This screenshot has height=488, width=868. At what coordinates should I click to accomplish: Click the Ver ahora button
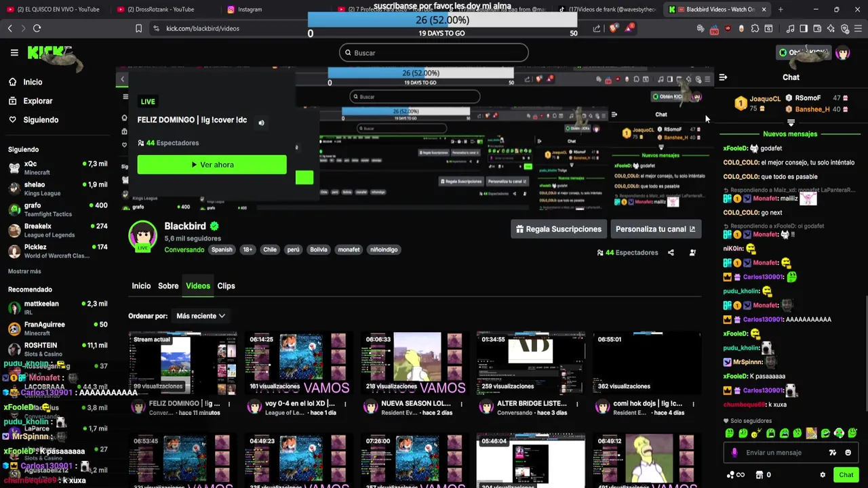click(x=212, y=165)
